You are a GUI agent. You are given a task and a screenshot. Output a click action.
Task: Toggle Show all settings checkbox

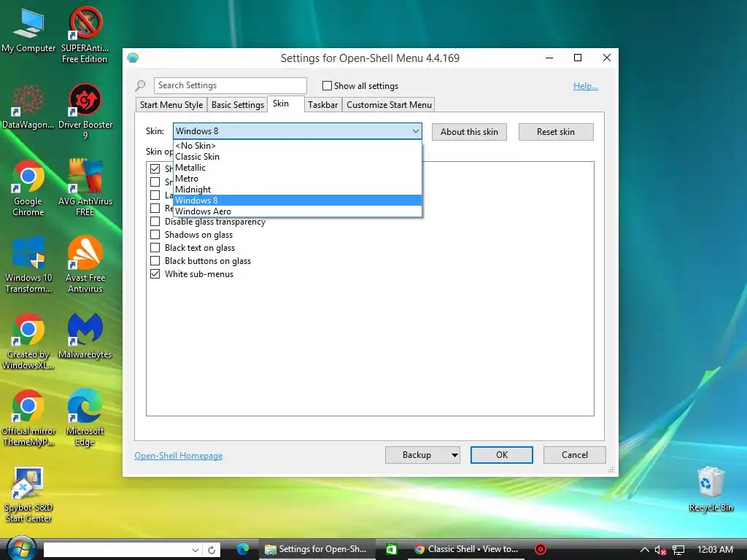tap(327, 86)
